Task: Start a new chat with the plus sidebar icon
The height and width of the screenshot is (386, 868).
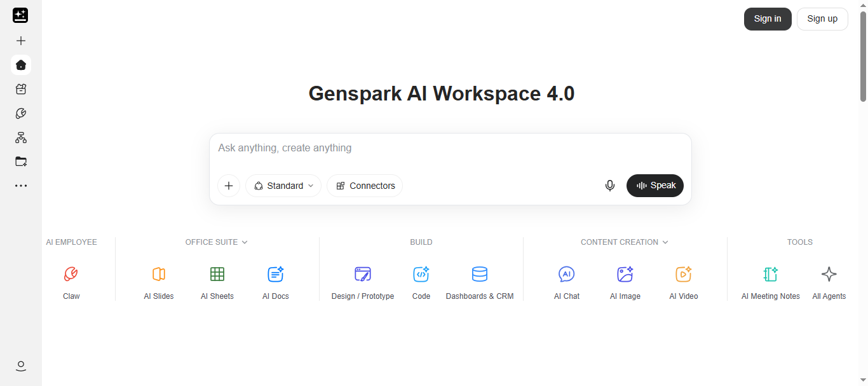Action: pos(21,41)
